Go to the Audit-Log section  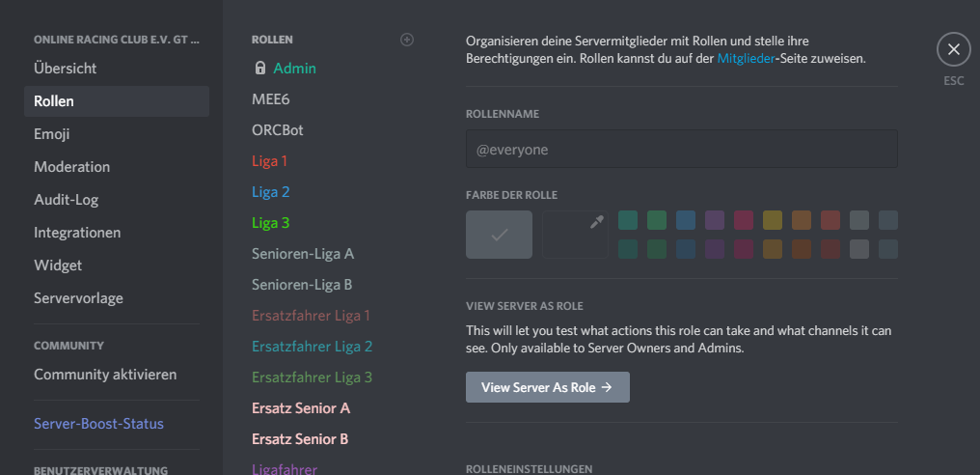point(67,200)
